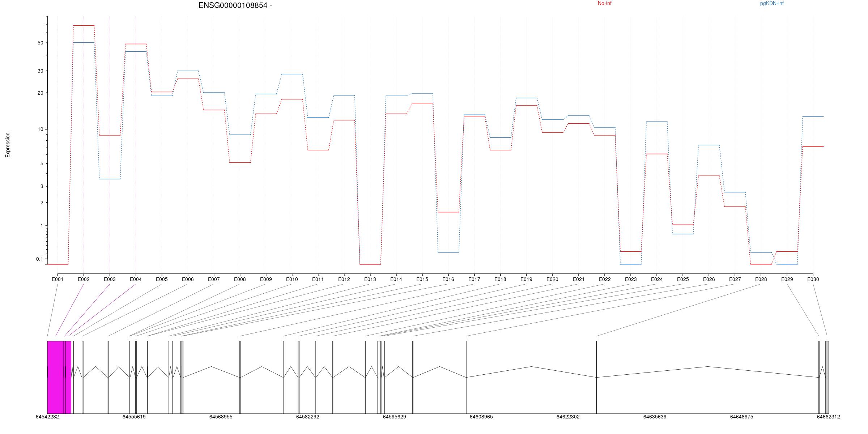Click genomic coordinate 64582292

(308, 417)
